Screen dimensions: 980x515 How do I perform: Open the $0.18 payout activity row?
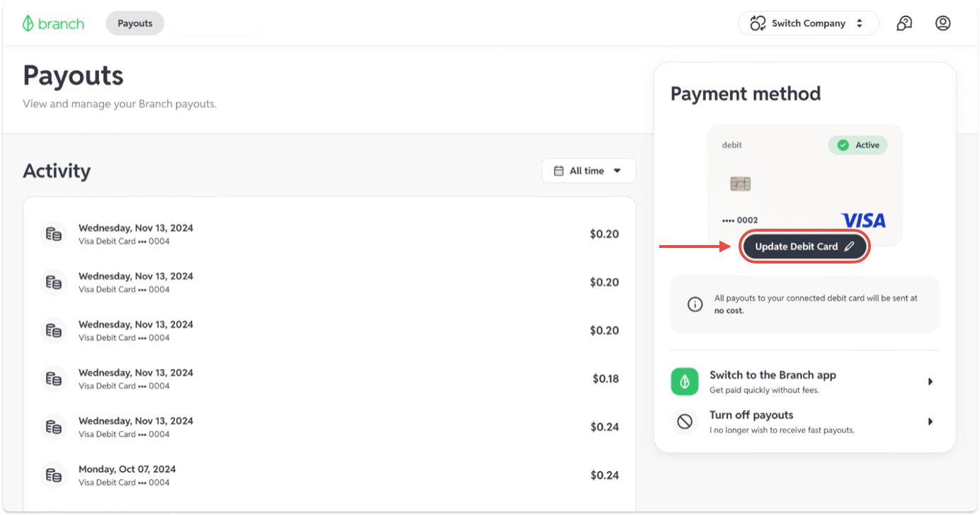(x=329, y=379)
